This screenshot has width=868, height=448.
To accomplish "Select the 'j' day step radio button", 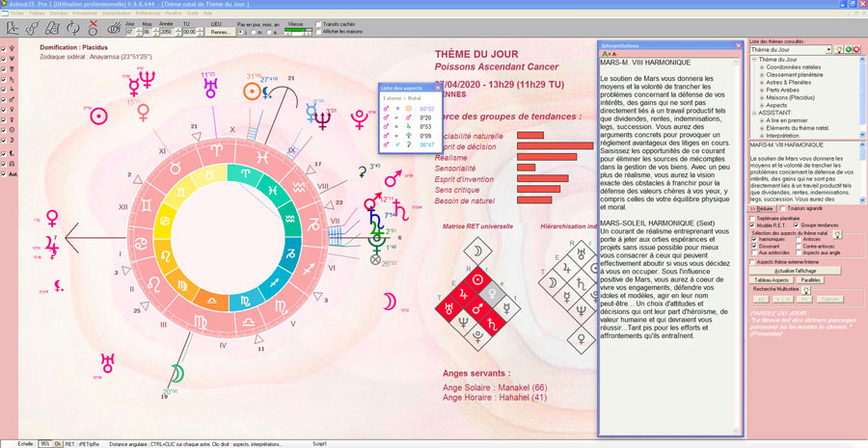I will 240,32.
